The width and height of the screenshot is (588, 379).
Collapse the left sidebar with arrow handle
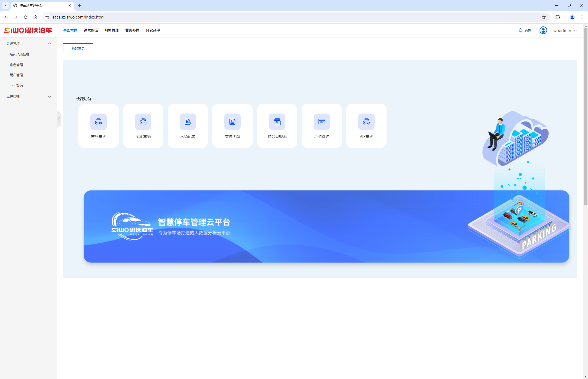tap(59, 119)
